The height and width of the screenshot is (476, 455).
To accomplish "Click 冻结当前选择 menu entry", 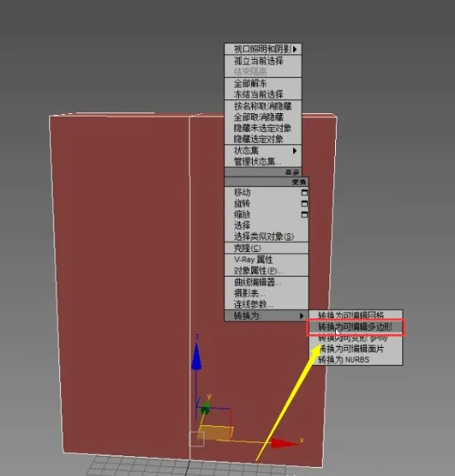I will pyautogui.click(x=263, y=94).
